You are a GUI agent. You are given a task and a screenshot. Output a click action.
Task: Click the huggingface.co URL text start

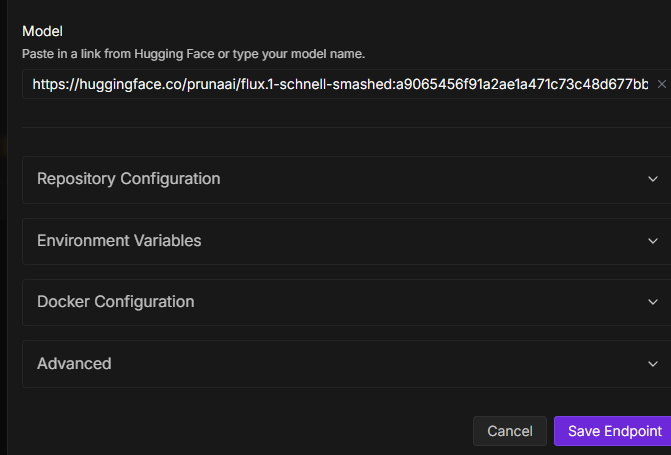(x=80, y=85)
